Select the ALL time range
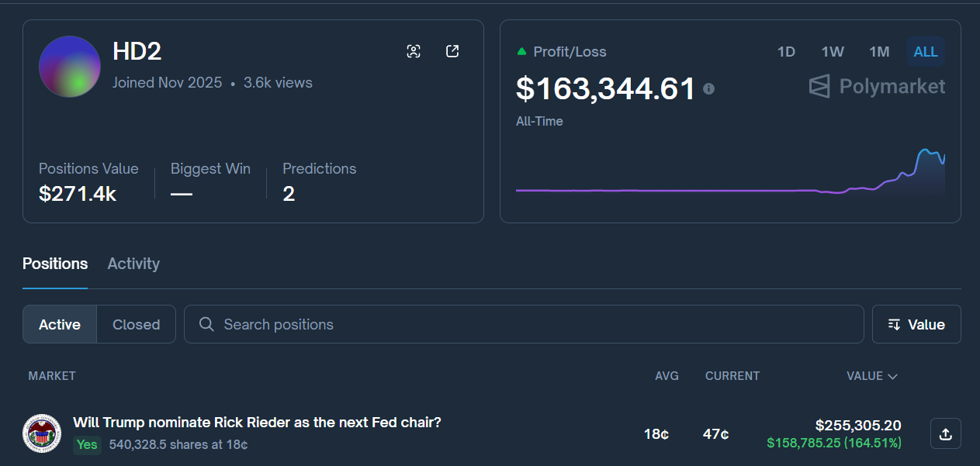Image resolution: width=980 pixels, height=466 pixels. point(926,52)
